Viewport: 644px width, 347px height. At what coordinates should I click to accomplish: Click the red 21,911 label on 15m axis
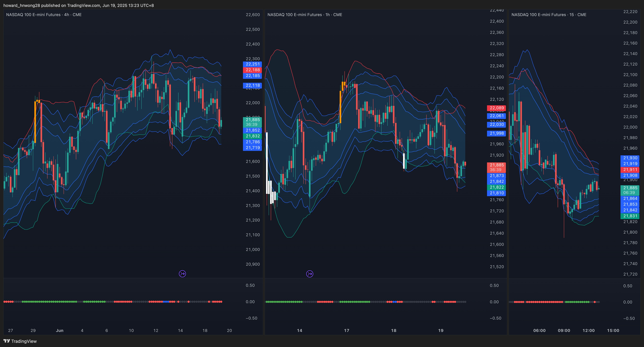(x=630, y=169)
